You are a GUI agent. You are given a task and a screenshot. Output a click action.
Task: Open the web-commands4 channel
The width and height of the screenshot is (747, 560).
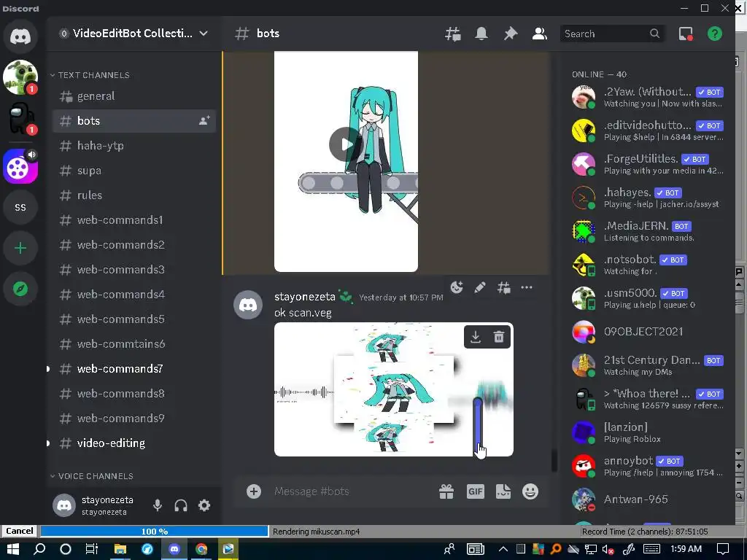tap(134, 295)
